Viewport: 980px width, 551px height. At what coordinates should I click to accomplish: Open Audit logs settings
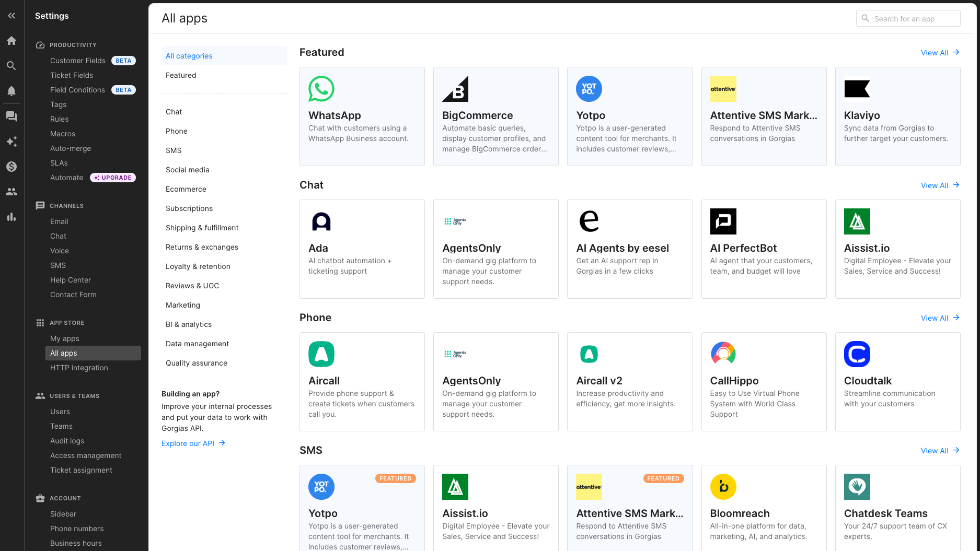(67, 441)
